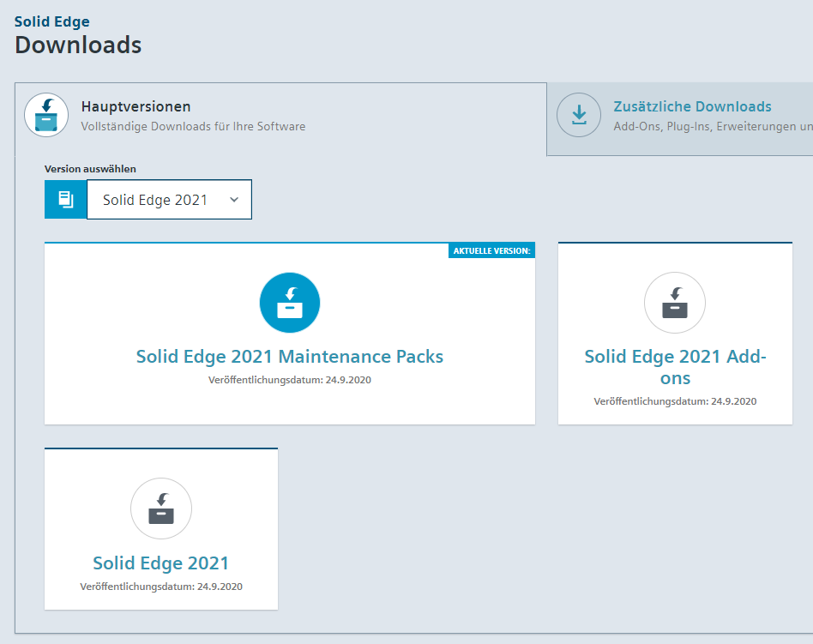The image size is (813, 644).
Task: Click the AKTUELLE VERSION badge
Action: [x=491, y=250]
